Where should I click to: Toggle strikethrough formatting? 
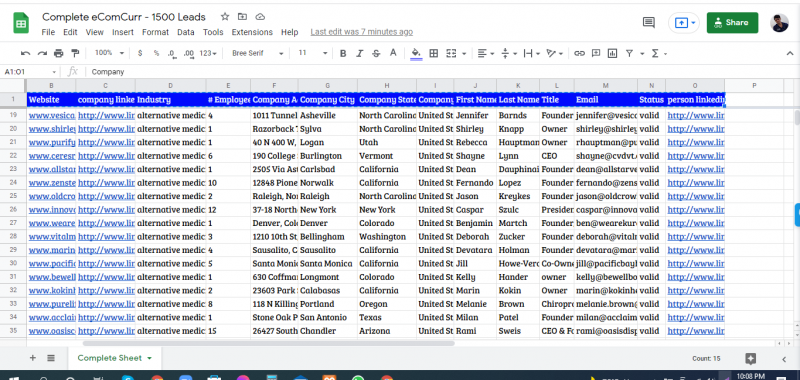pyautogui.click(x=376, y=53)
